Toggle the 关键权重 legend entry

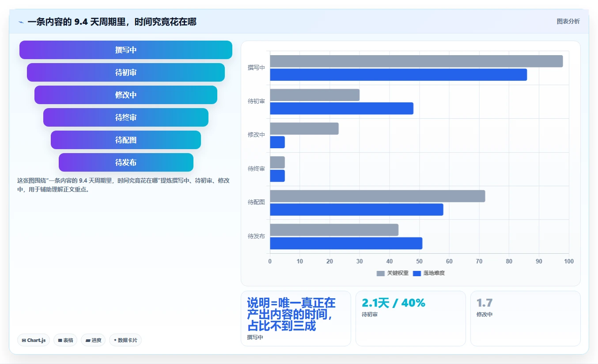point(393,273)
